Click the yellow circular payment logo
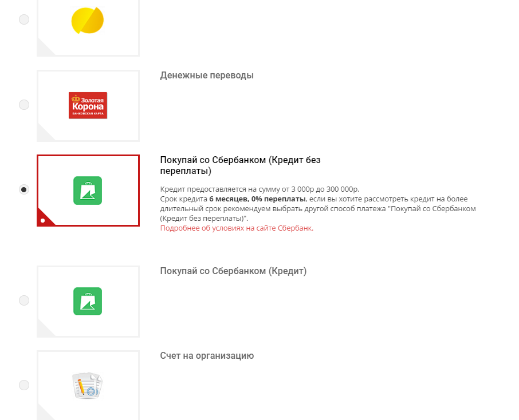519x420 pixels. (x=88, y=21)
